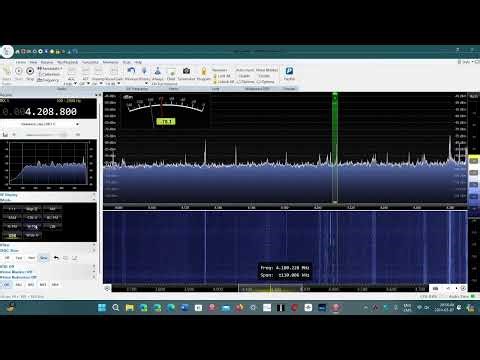This screenshot has width=480, height=360.
Task: Open the View ribbon tab
Action: pos(33,62)
